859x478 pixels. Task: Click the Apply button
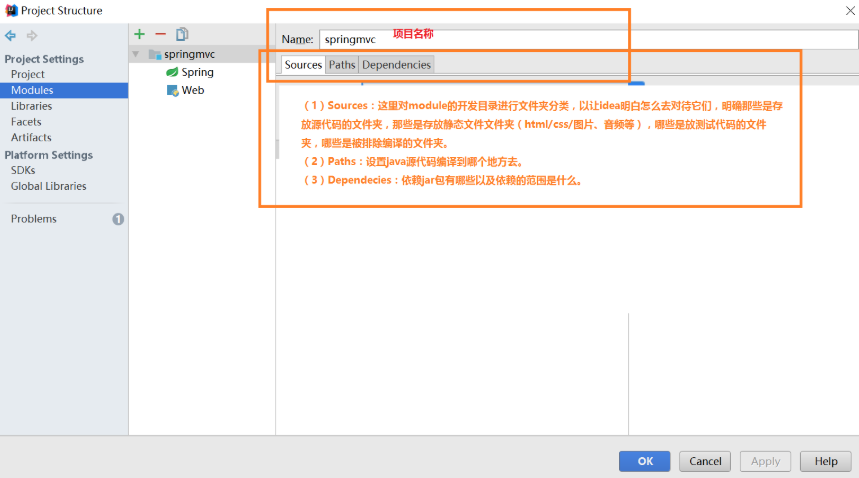(x=765, y=461)
